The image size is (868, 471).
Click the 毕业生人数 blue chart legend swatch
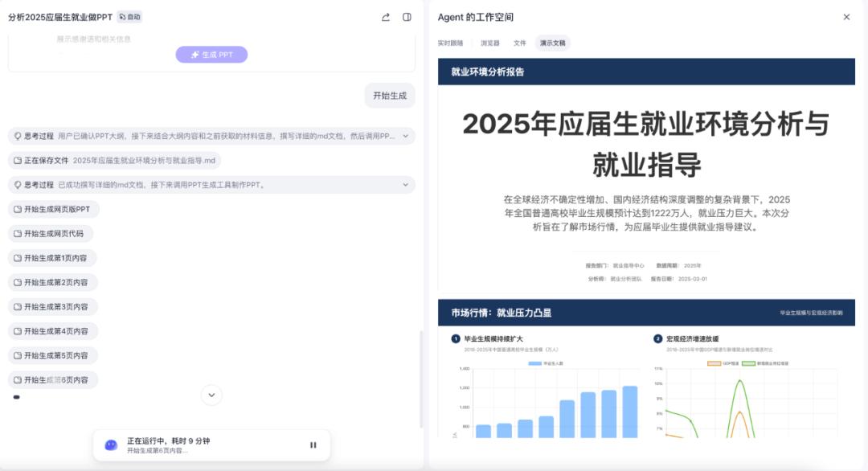click(x=534, y=364)
